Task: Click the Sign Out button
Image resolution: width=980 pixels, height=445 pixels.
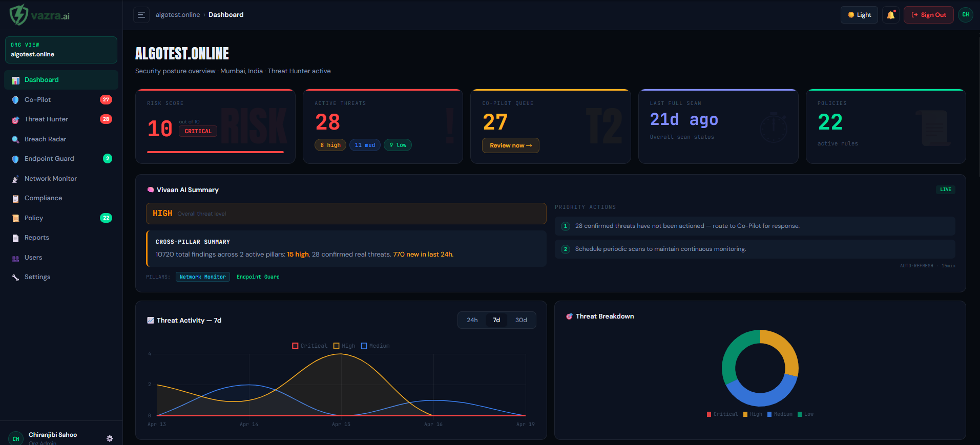Action: point(929,15)
